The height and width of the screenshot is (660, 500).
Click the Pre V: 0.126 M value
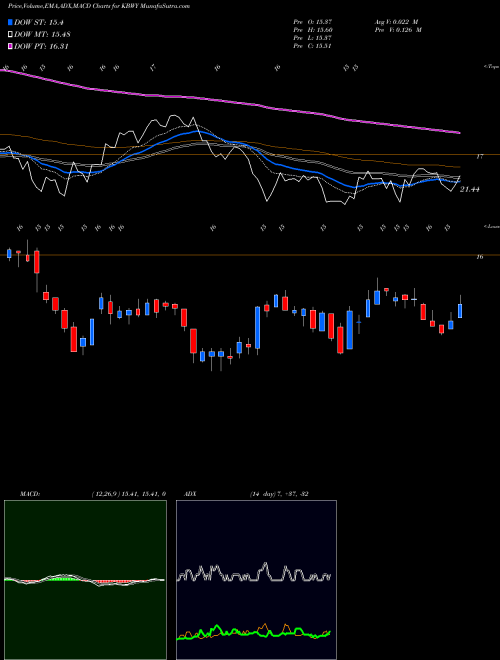(397, 29)
